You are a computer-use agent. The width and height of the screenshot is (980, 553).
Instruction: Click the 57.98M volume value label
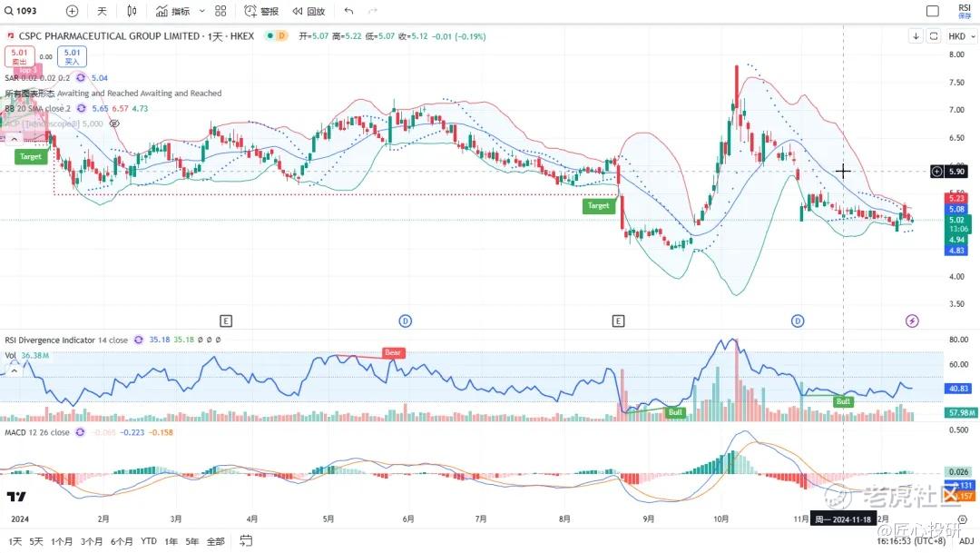pos(961,413)
